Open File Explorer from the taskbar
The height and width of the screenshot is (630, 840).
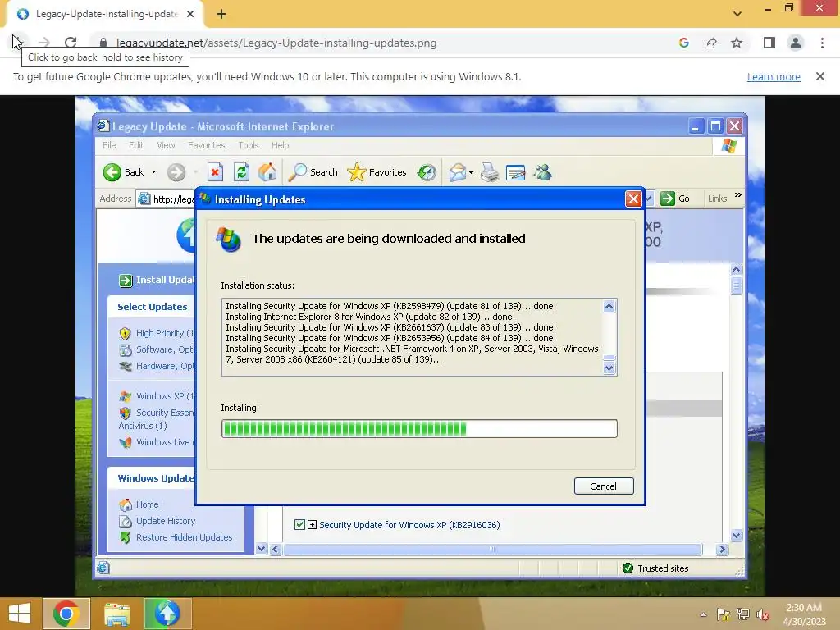tap(116, 614)
